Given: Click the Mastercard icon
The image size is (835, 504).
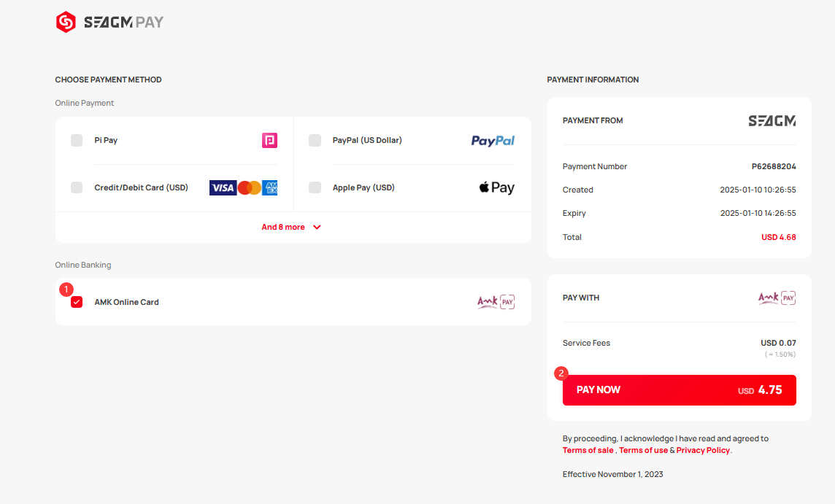Looking at the screenshot, I should click(249, 188).
